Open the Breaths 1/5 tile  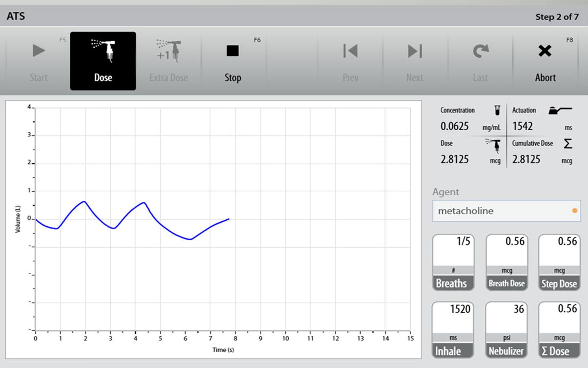pyautogui.click(x=453, y=262)
